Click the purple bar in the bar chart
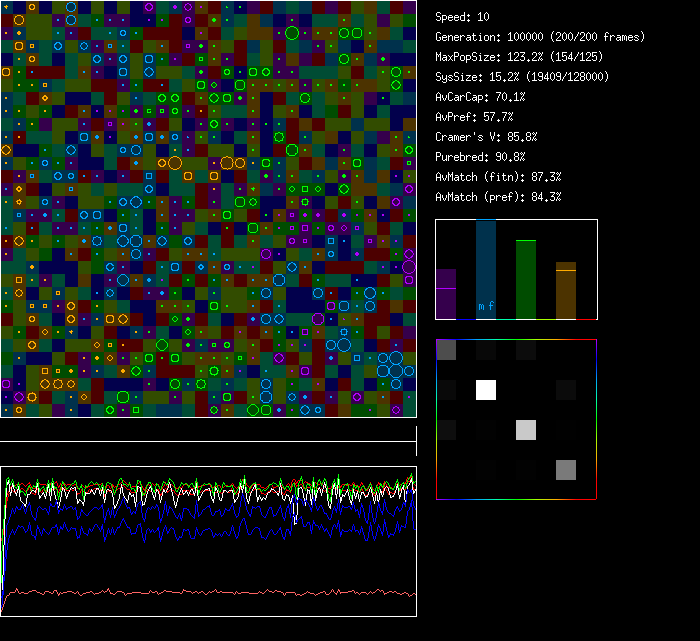This screenshot has height=641, width=700. click(x=446, y=294)
